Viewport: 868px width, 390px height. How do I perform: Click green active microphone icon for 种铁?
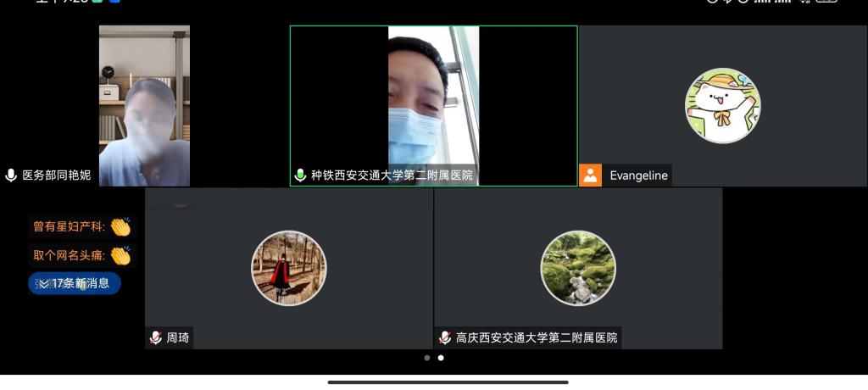pos(300,175)
